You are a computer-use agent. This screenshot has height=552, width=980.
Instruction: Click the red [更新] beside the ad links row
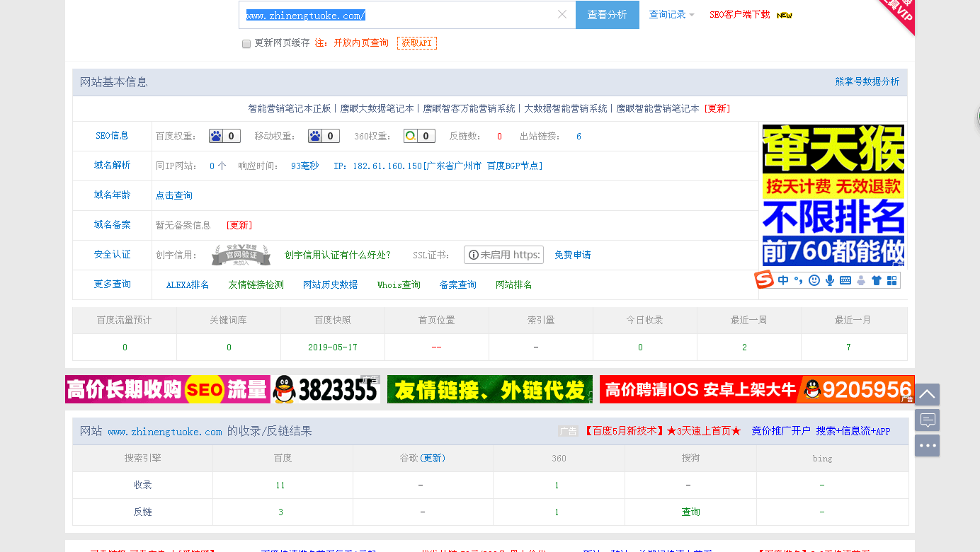click(717, 108)
